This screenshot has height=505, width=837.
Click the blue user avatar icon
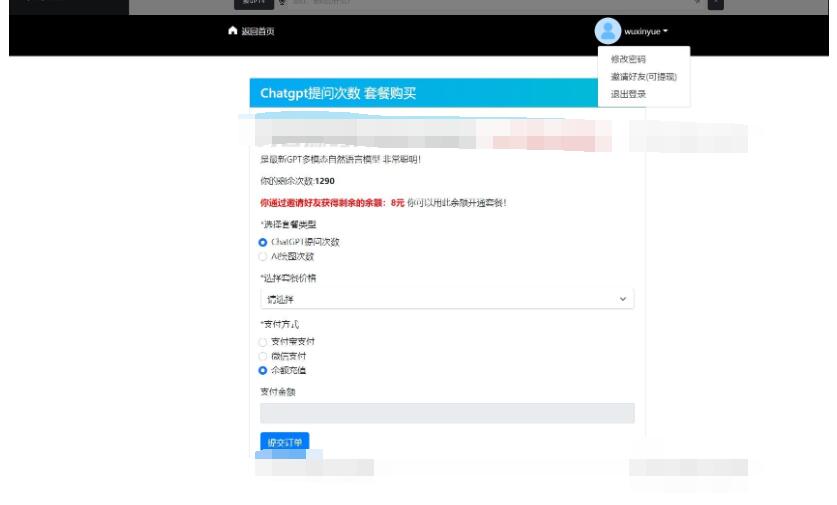click(x=607, y=31)
